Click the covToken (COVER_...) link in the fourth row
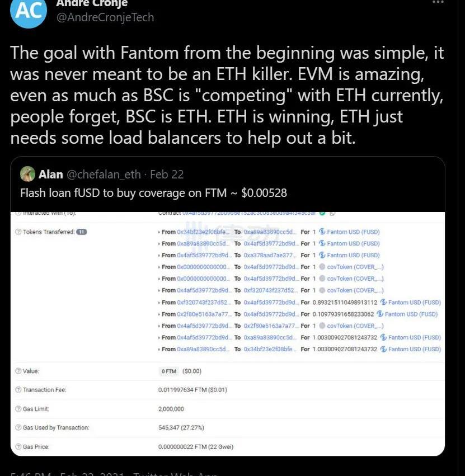This screenshot has height=476, width=465. click(355, 267)
